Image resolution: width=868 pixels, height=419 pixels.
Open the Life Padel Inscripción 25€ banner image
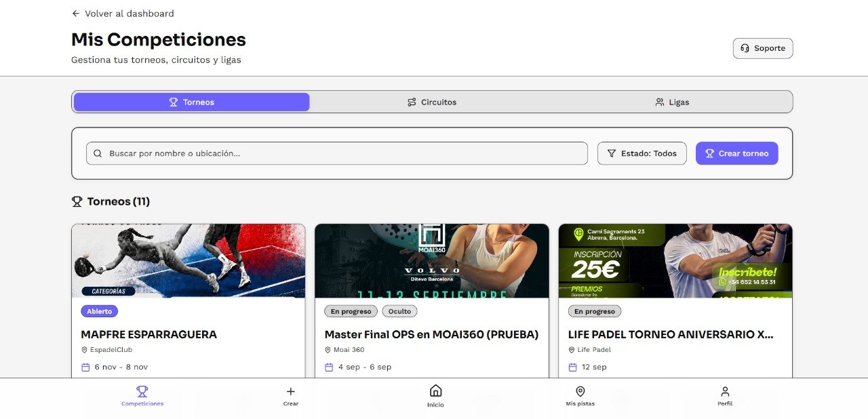675,261
